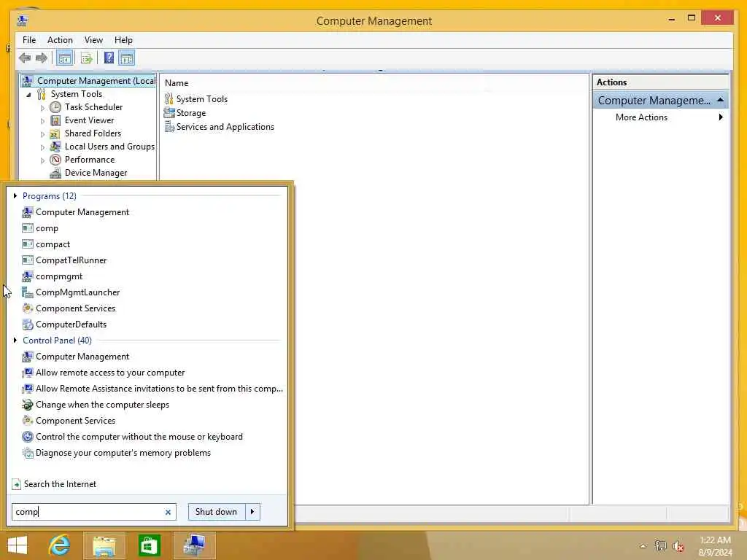The width and height of the screenshot is (747, 560).
Task: Open the Action menu
Action: [60, 40]
